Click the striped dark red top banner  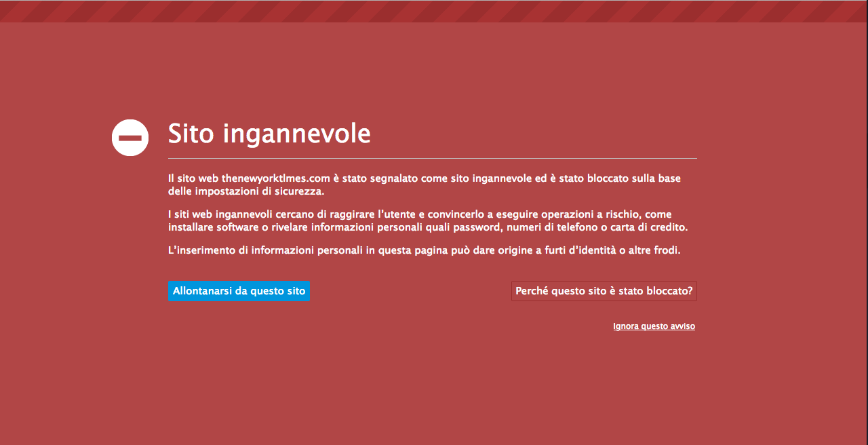[434, 11]
